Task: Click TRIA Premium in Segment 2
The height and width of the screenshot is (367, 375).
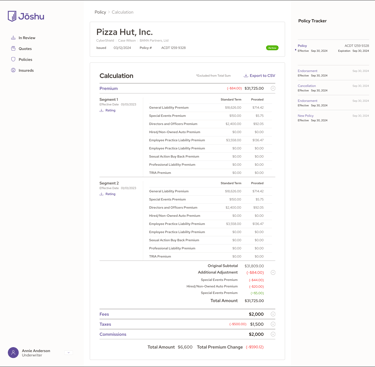Action: click(x=160, y=256)
